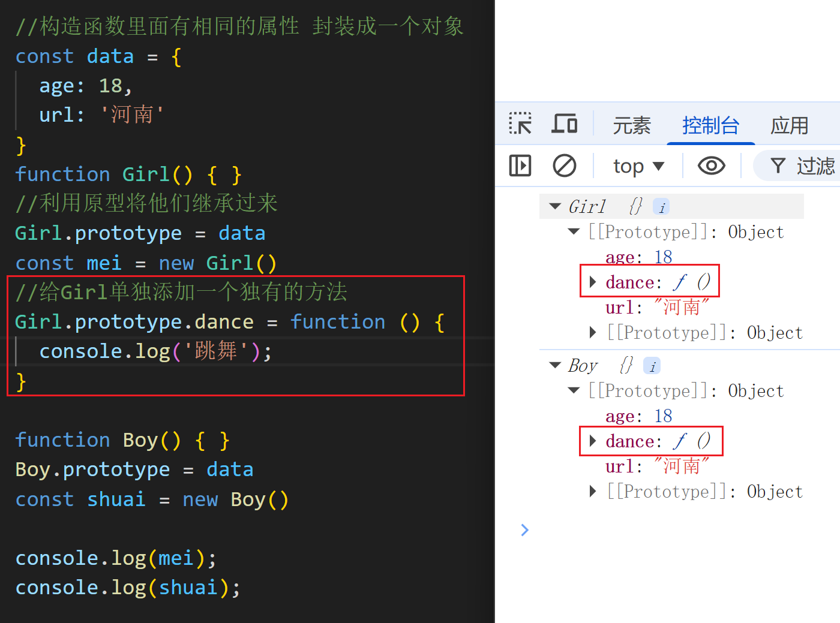This screenshot has width=840, height=623.
Task: Click the info badge next to Boy
Action: point(652,366)
